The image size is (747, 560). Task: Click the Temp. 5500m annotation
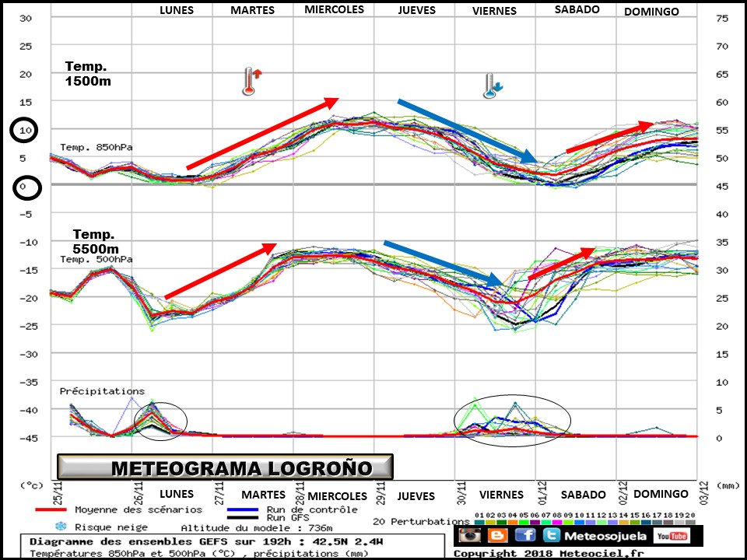95,241
